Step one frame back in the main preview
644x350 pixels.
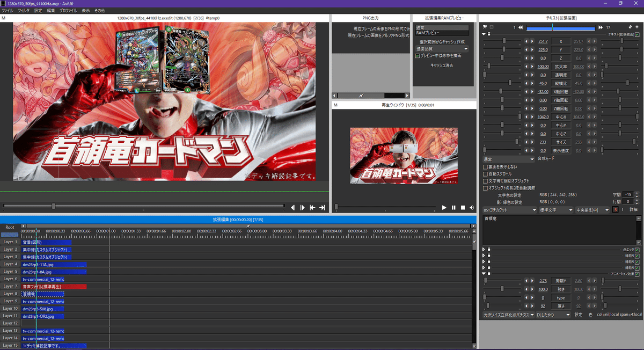tap(293, 207)
